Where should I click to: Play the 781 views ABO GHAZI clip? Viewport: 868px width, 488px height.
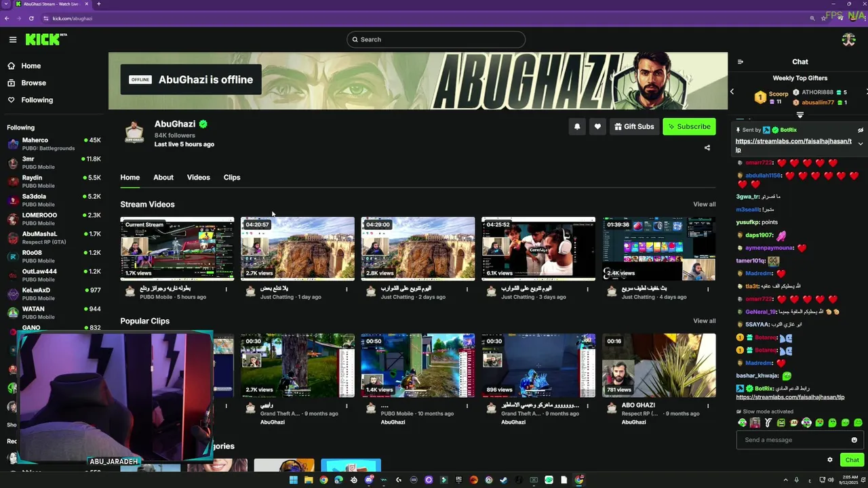tap(659, 365)
